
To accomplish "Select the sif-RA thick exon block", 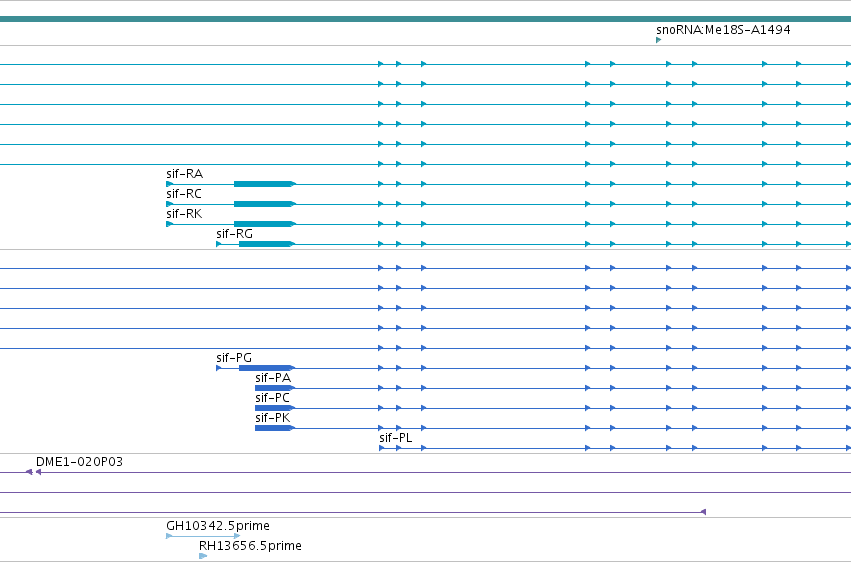I will pos(263,184).
